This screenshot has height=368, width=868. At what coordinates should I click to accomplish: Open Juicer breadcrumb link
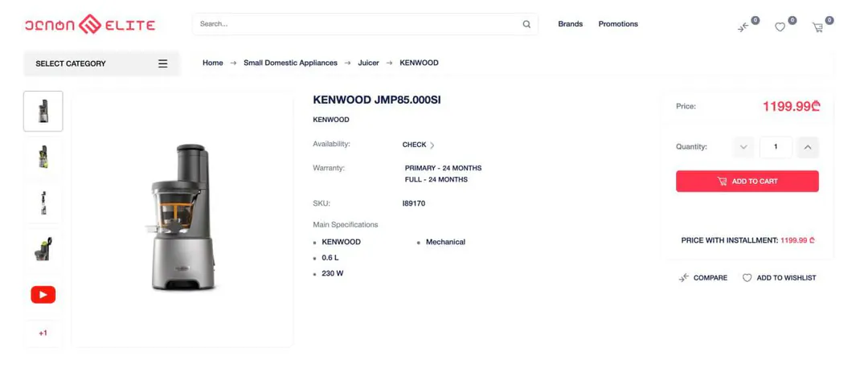coord(369,63)
